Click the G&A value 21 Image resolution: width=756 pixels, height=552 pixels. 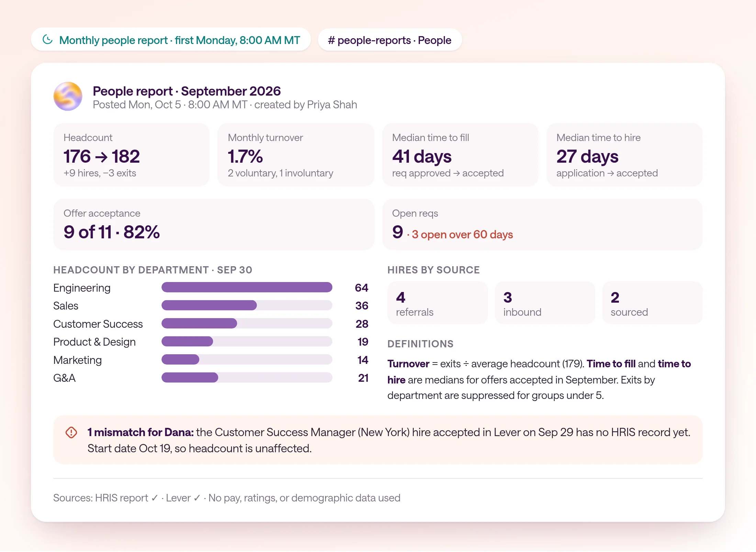(x=363, y=378)
